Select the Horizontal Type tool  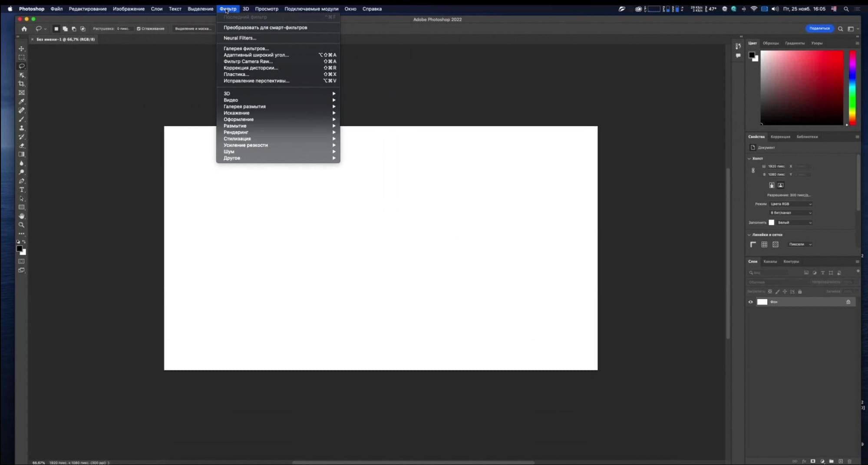[21, 190]
